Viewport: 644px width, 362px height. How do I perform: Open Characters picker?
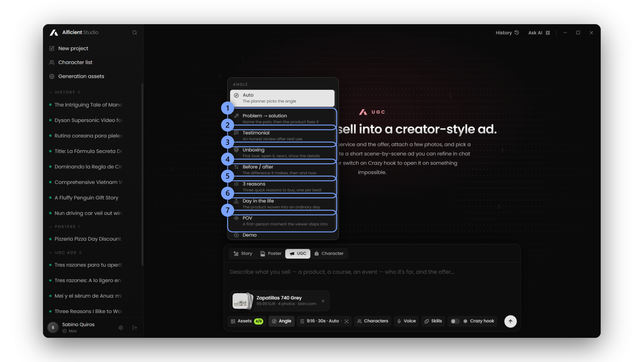pyautogui.click(x=373, y=321)
